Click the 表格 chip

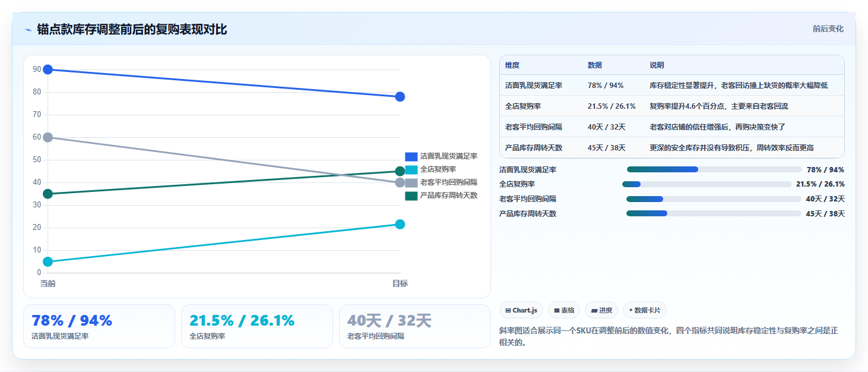click(564, 310)
